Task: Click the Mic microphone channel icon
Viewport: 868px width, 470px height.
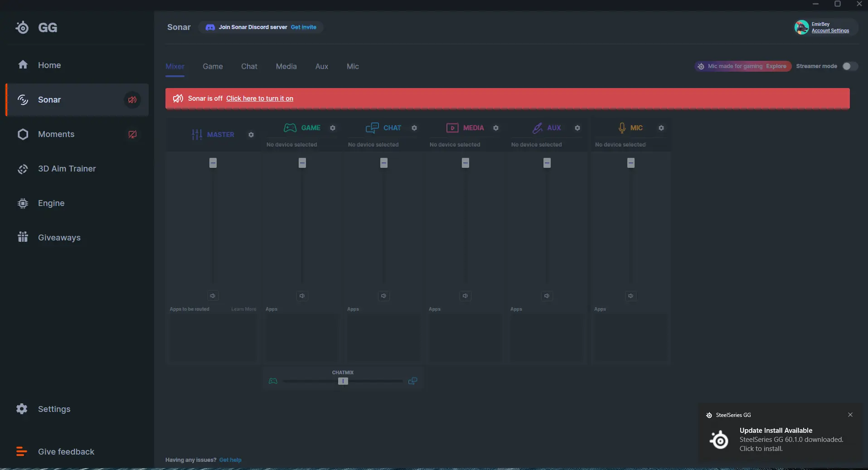Action: 622,128
